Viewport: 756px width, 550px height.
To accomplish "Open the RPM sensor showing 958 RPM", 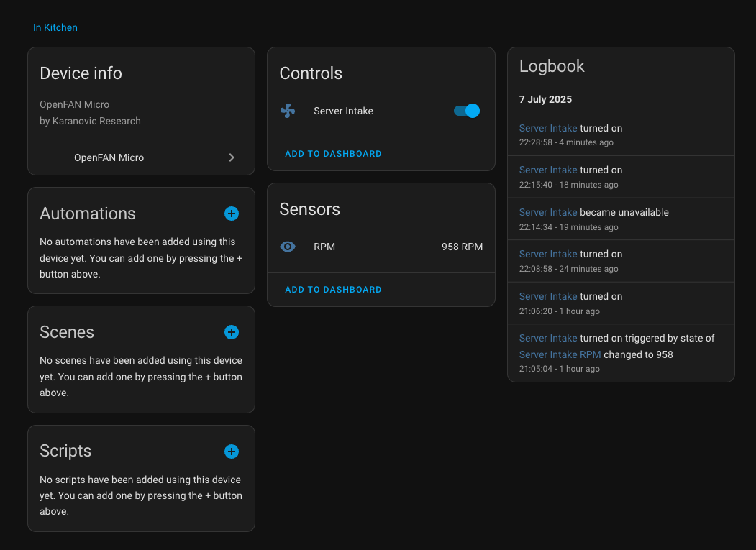I will pos(324,247).
